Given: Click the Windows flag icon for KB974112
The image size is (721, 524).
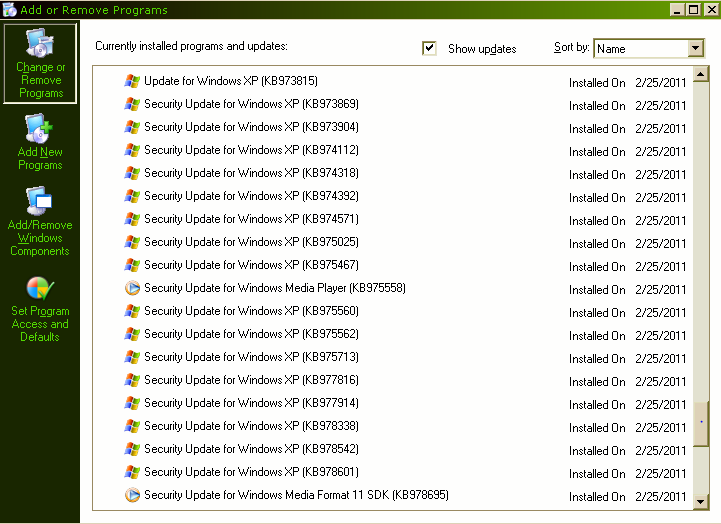Looking at the screenshot, I should click(x=132, y=150).
